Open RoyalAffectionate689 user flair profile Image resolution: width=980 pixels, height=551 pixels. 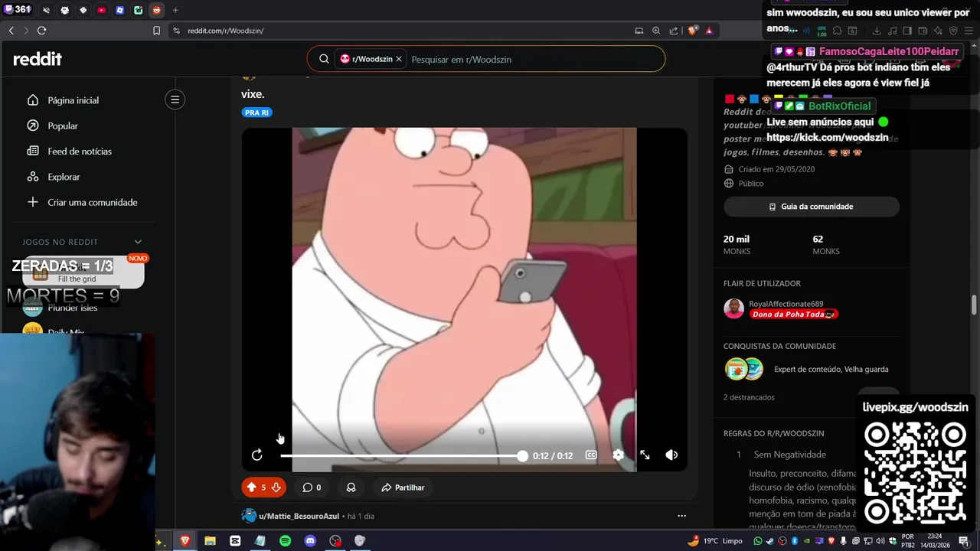pyautogui.click(x=786, y=304)
